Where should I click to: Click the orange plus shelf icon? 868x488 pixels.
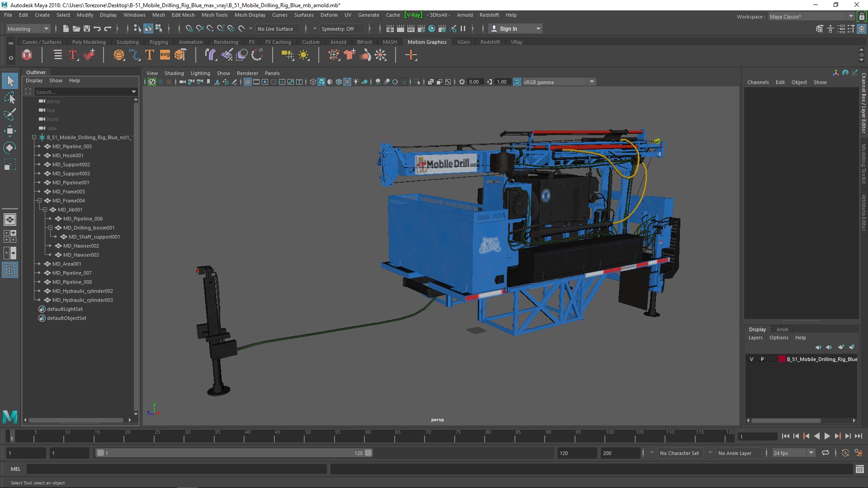[x=411, y=55]
